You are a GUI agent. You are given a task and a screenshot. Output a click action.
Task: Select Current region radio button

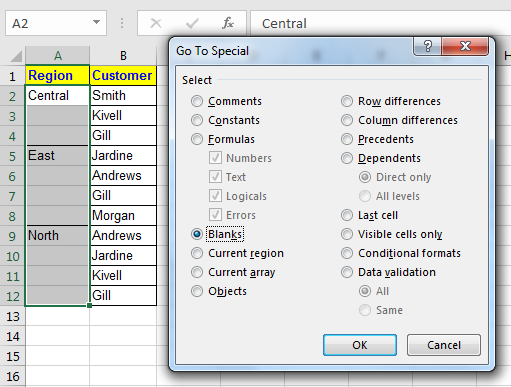197,253
